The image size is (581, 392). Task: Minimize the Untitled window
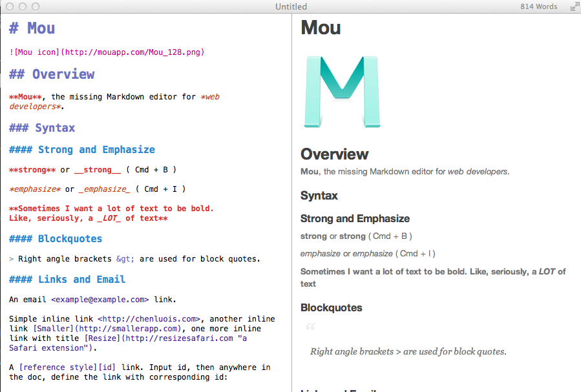pos(23,6)
